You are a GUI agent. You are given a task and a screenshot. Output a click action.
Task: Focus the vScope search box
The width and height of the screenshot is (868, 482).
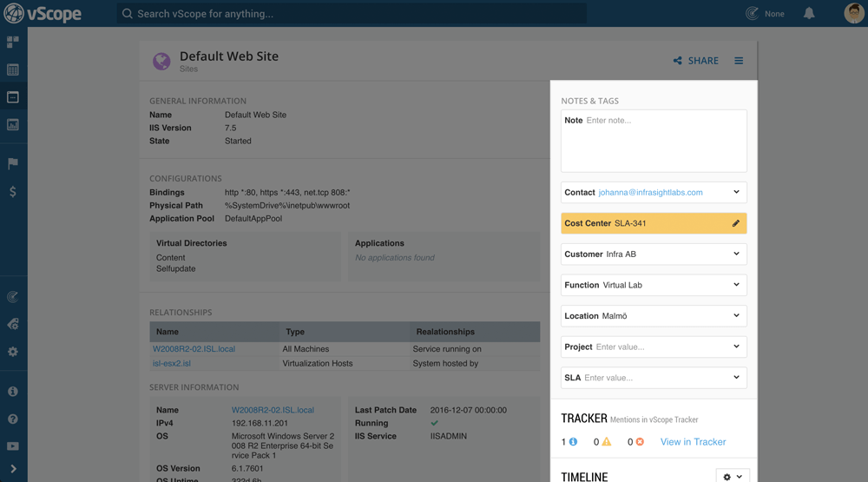[x=352, y=13]
